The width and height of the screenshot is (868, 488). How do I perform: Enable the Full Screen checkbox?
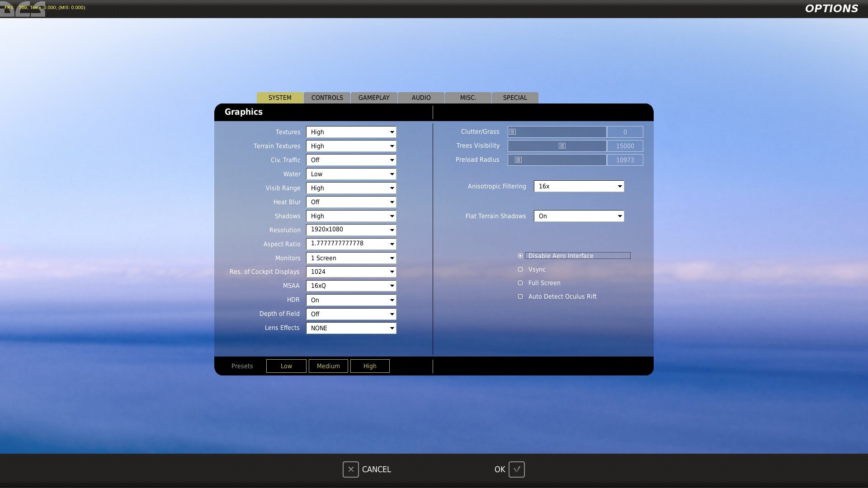coord(520,283)
